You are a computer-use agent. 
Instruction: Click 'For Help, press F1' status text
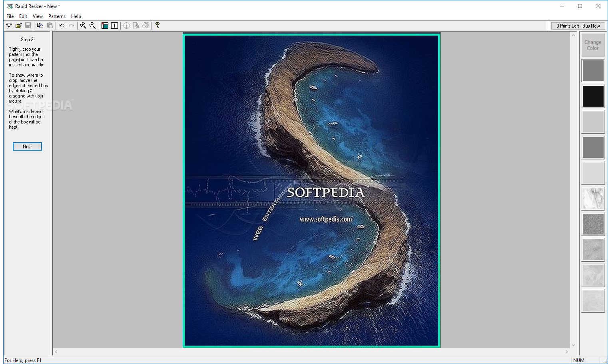[23, 360]
